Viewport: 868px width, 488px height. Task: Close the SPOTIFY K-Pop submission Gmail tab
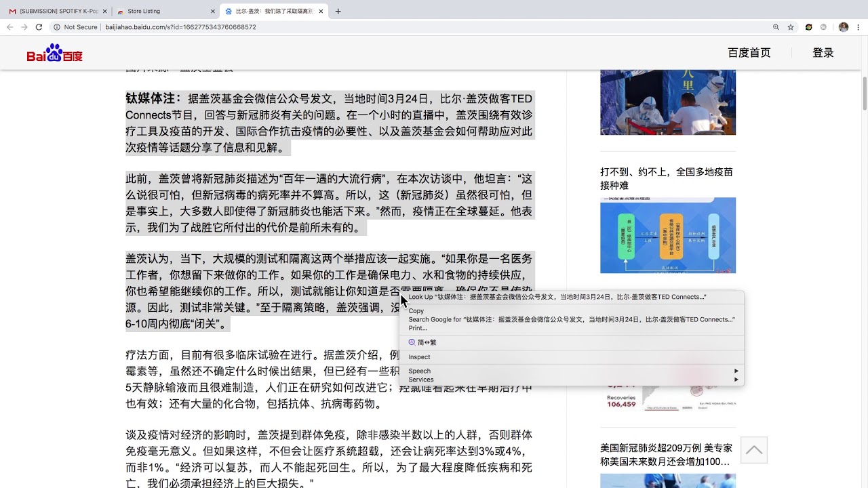pos(104,12)
